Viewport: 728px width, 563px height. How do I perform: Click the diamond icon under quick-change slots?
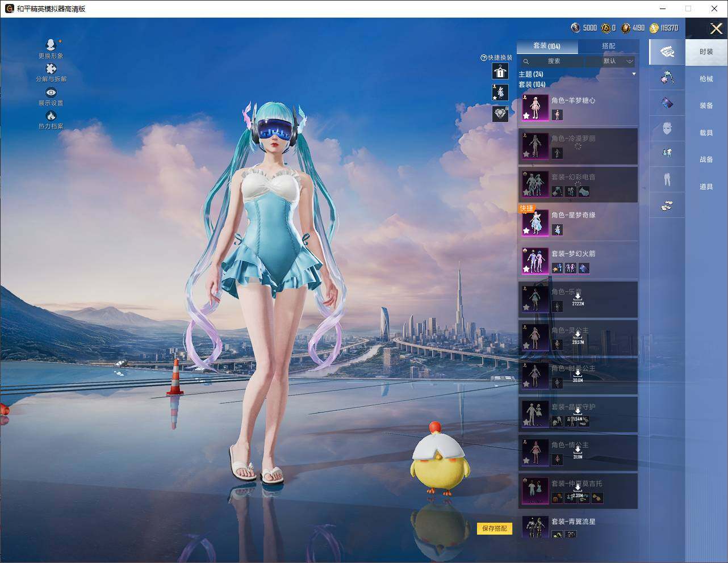(x=500, y=114)
